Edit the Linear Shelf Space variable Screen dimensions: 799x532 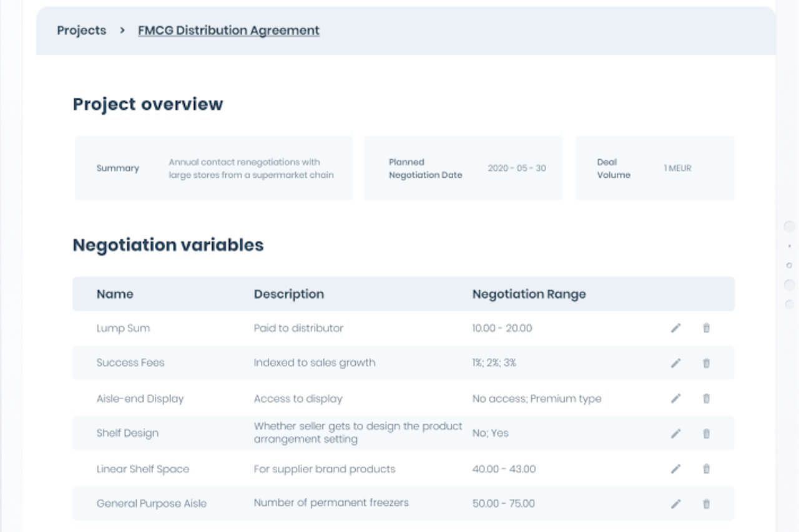[x=675, y=468]
